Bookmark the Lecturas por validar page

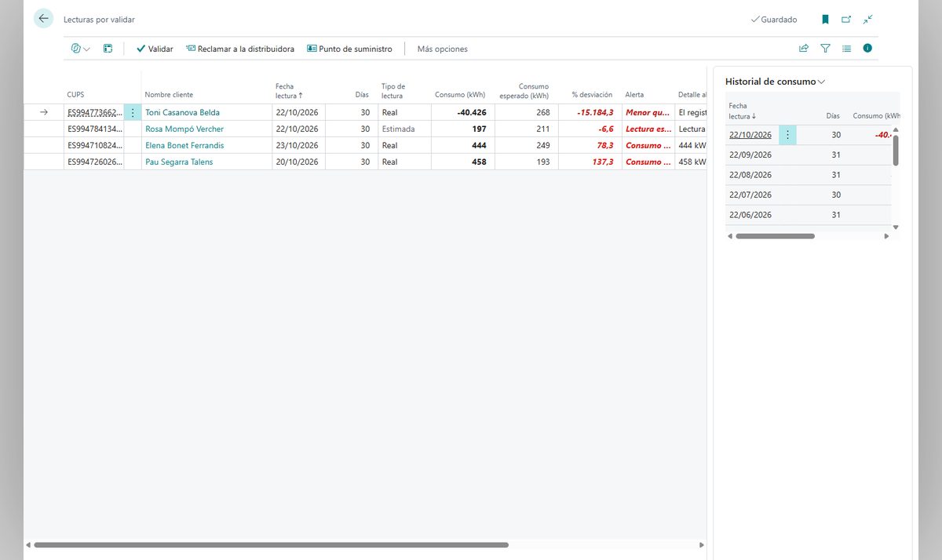[x=825, y=20]
